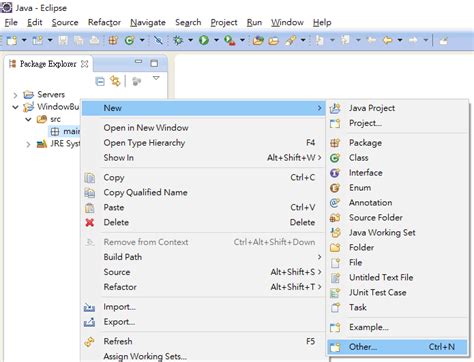The width and height of the screenshot is (474, 362).
Task: Click Export... in context menu
Action: [x=203, y=322]
